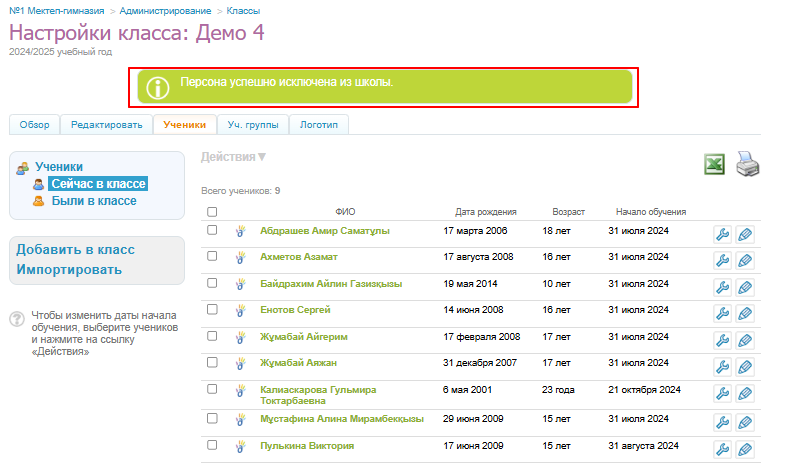Click the Импортировать link
This screenshot has width=785, height=475.
(x=68, y=270)
